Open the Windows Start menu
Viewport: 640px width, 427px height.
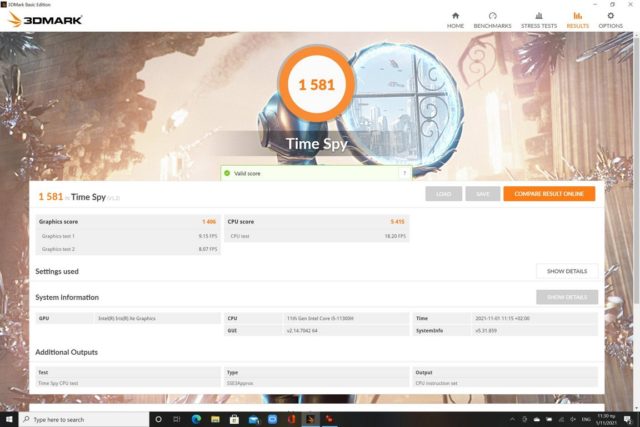point(9,419)
